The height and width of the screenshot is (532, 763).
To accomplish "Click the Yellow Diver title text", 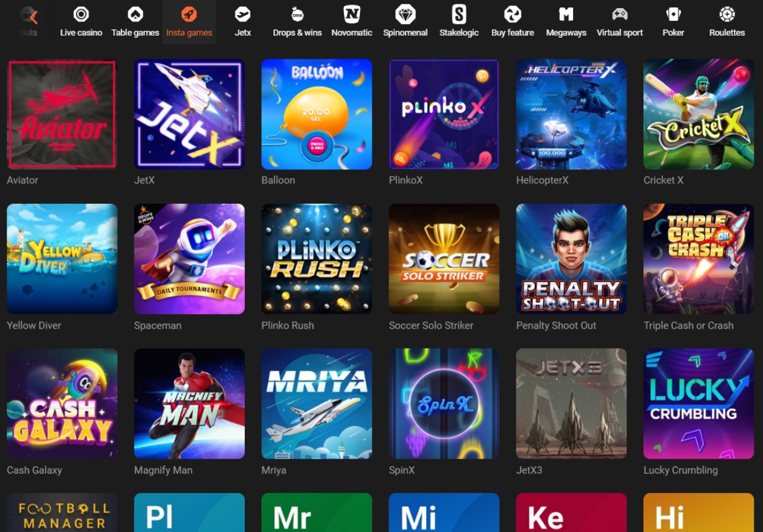I will pyautogui.click(x=34, y=325).
